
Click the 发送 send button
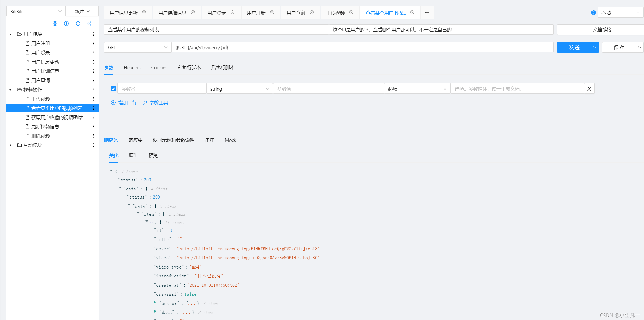click(x=574, y=48)
